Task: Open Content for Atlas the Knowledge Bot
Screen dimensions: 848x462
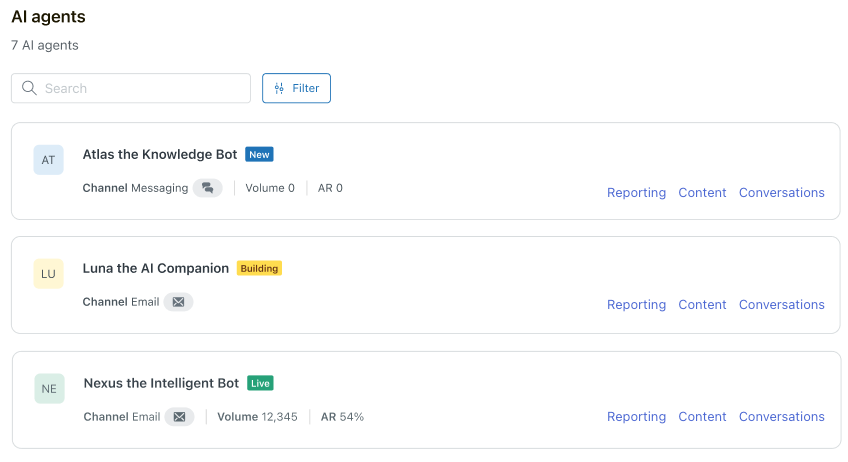Action: 702,193
